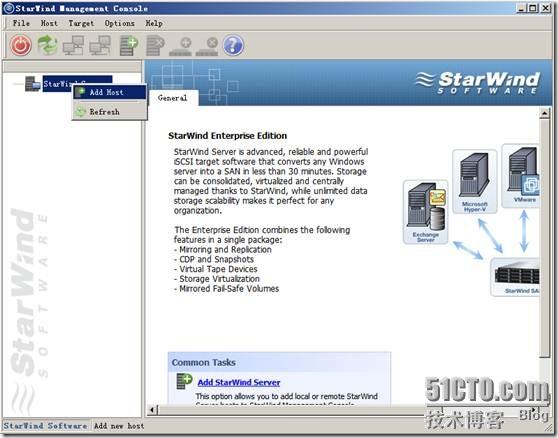Choose Refresh from the context menu
Screen dimensions: 558x438
pos(110,112)
